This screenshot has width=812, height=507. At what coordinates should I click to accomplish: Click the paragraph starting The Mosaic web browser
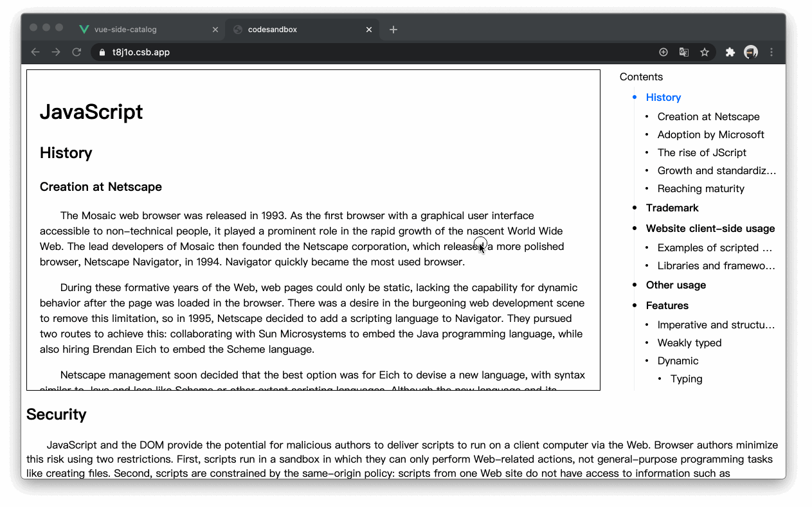(x=312, y=238)
